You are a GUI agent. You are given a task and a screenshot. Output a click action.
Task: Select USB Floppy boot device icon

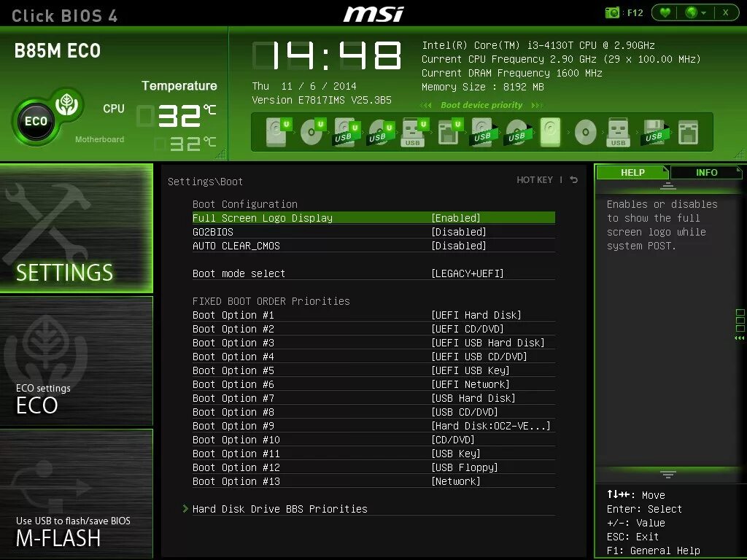tap(656, 131)
